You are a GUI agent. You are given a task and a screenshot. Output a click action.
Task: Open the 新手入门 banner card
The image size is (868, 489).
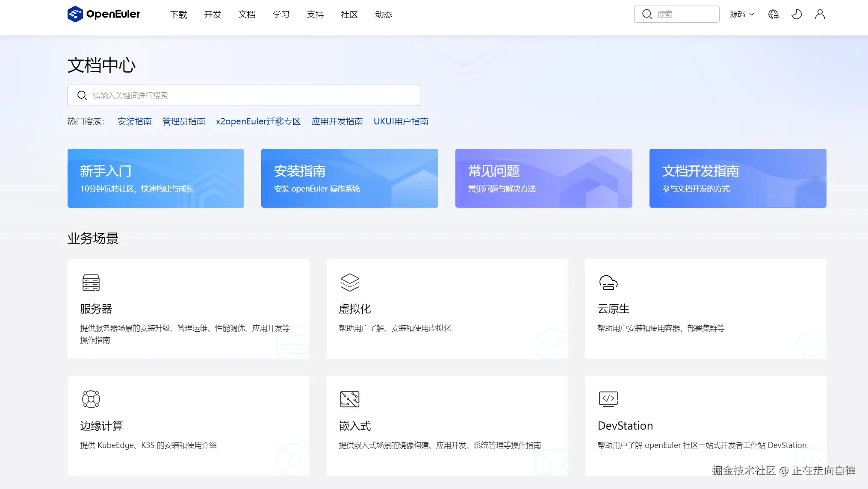156,178
